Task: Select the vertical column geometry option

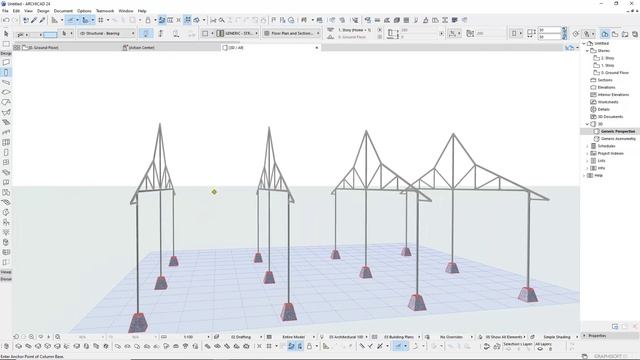Action: [146, 33]
